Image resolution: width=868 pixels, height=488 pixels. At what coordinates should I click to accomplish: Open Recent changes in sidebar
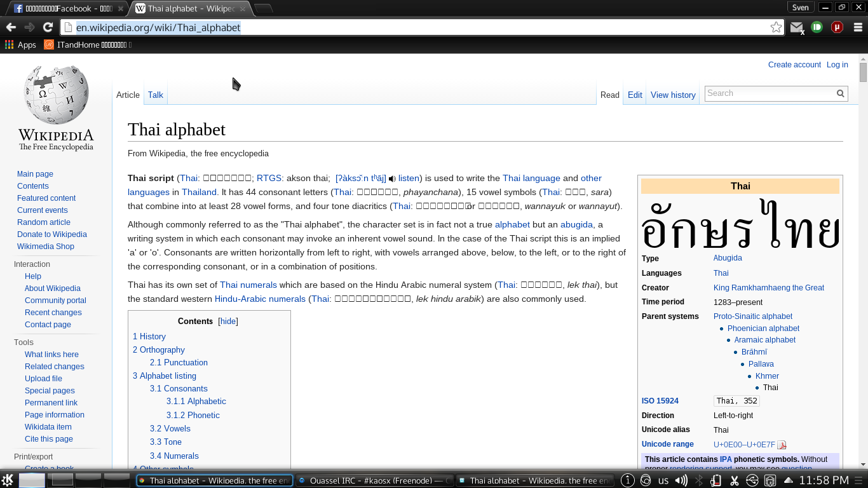[53, 313]
